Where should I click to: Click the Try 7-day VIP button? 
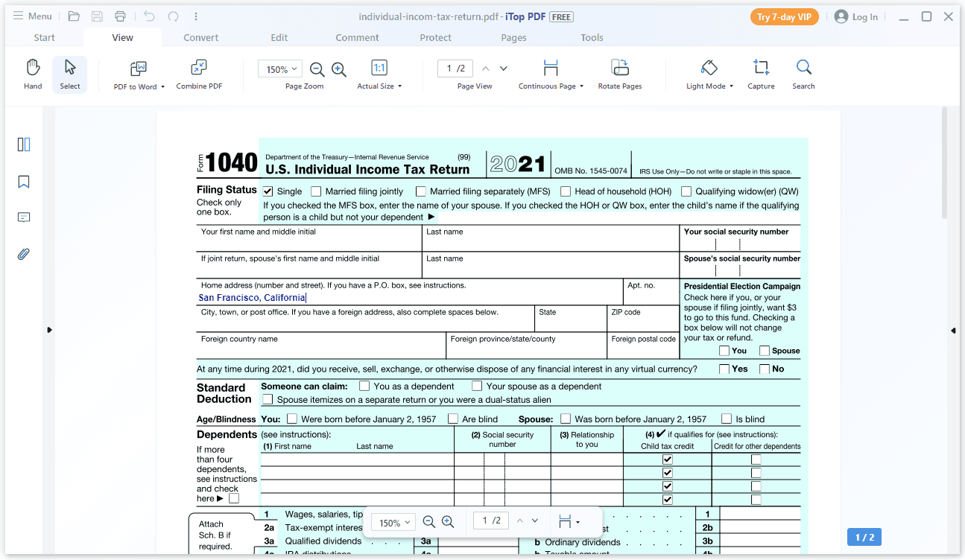784,16
